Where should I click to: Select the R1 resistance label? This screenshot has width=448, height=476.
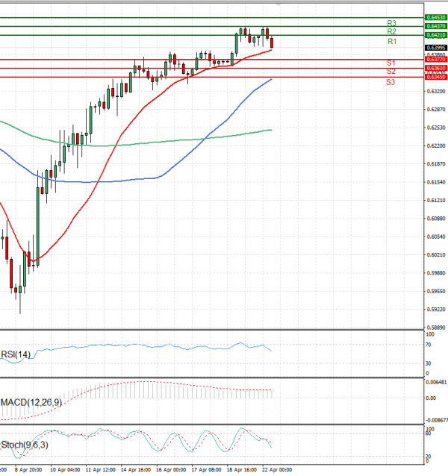pos(392,42)
